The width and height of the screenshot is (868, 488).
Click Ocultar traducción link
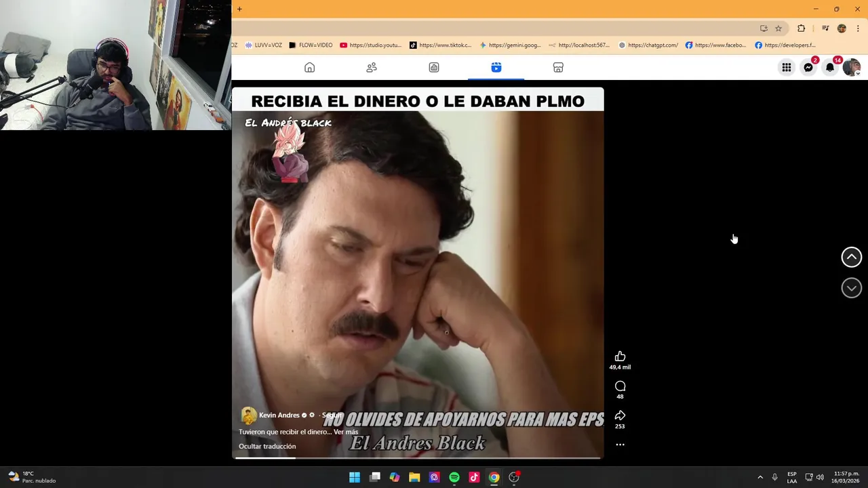coord(267,446)
